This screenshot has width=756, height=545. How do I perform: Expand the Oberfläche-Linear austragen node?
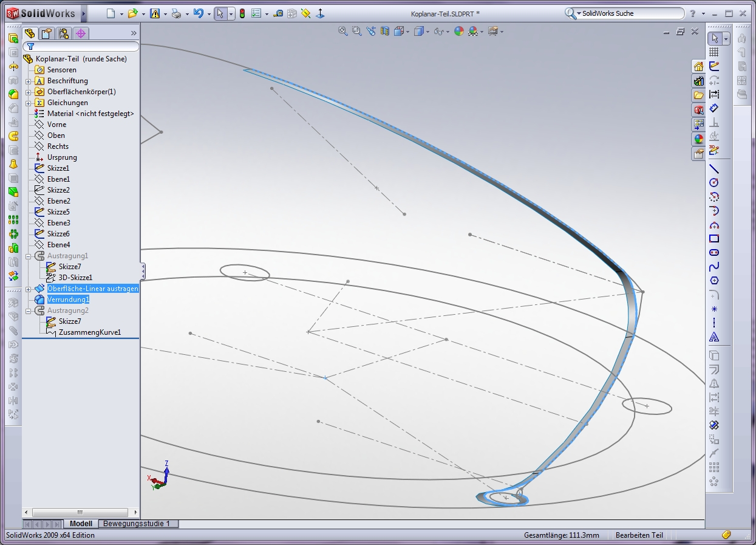29,289
